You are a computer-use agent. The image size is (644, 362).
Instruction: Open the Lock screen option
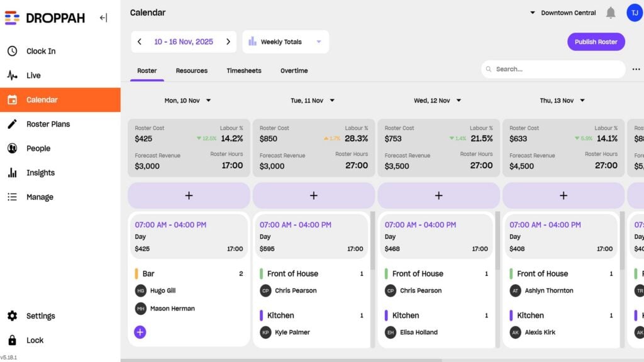pos(35,340)
